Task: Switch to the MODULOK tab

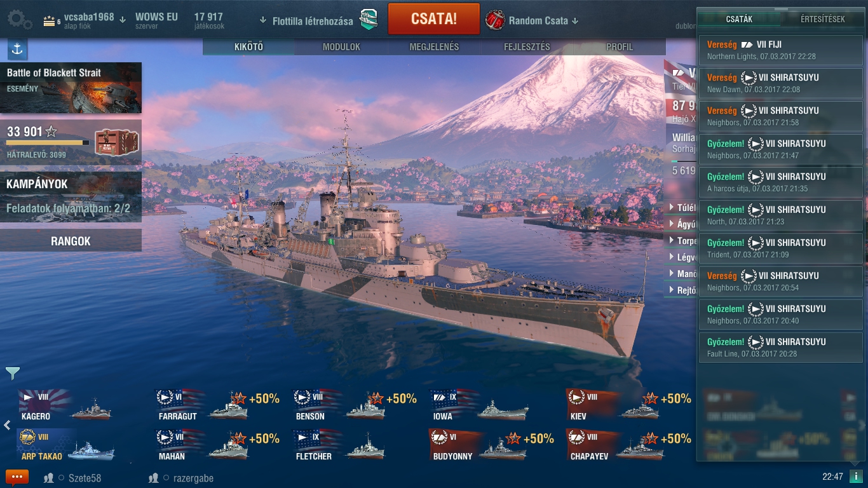Action: 341,47
